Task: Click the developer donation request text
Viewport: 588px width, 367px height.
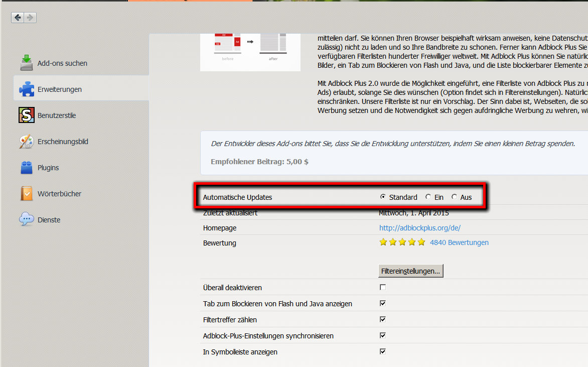Action: (x=393, y=144)
